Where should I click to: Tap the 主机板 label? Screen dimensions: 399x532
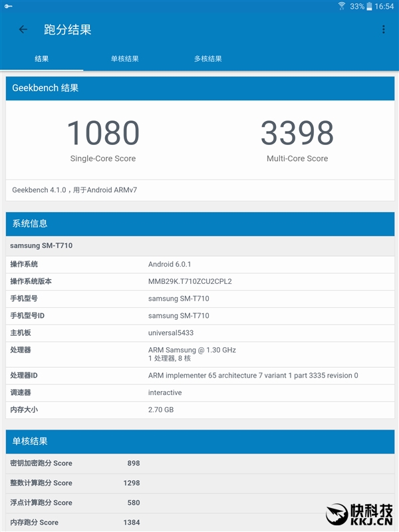click(21, 333)
